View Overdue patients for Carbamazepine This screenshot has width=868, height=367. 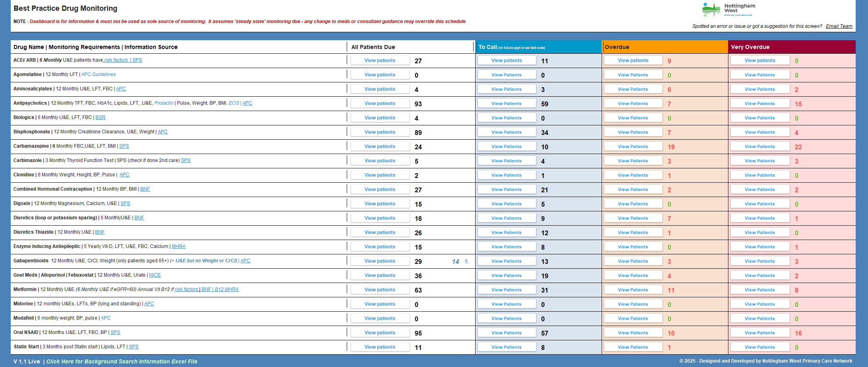(633, 146)
